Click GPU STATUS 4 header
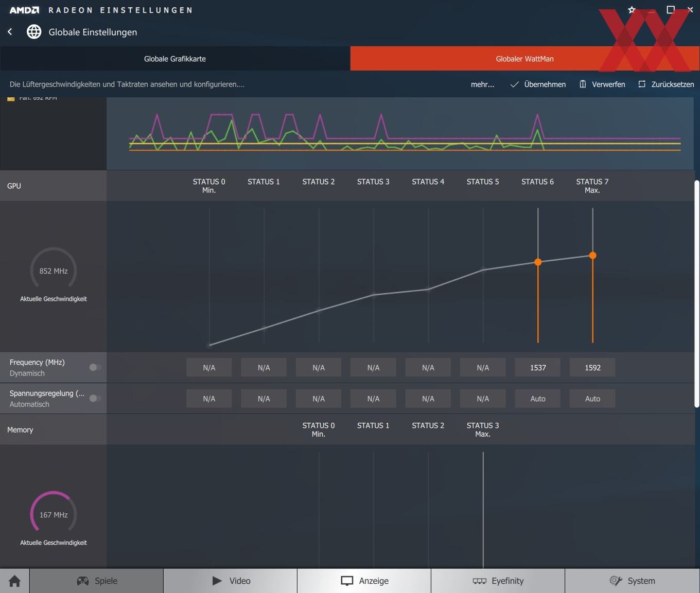This screenshot has width=700, height=593. 428,182
